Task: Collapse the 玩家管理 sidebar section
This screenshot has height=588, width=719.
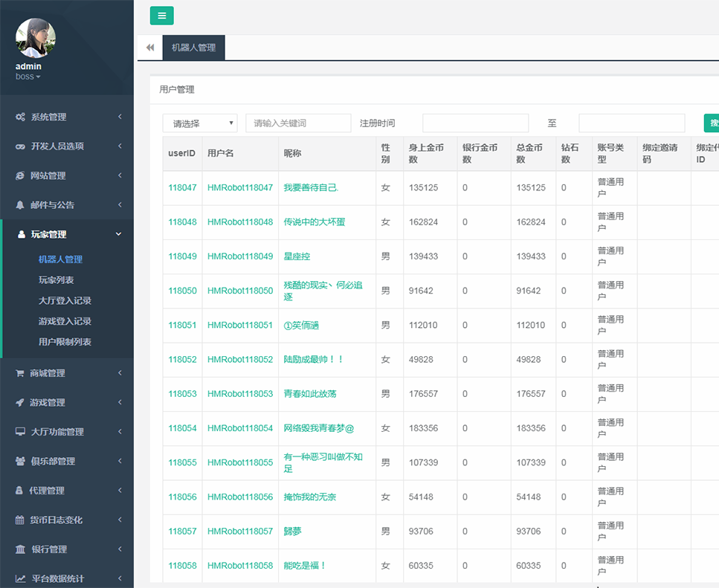Action: [67, 234]
